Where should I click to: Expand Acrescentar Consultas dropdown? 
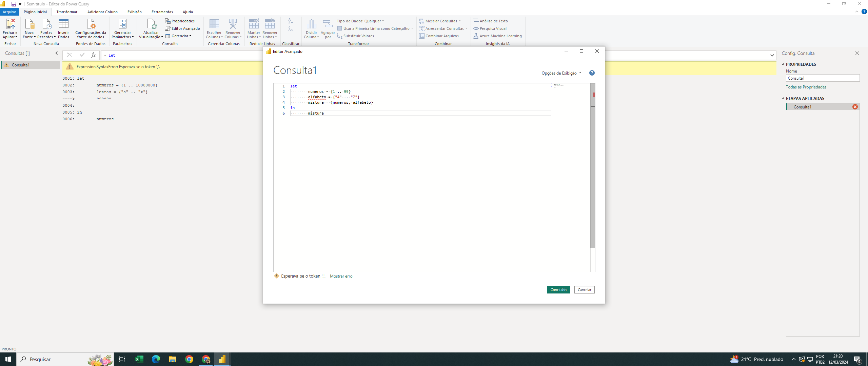[466, 28]
